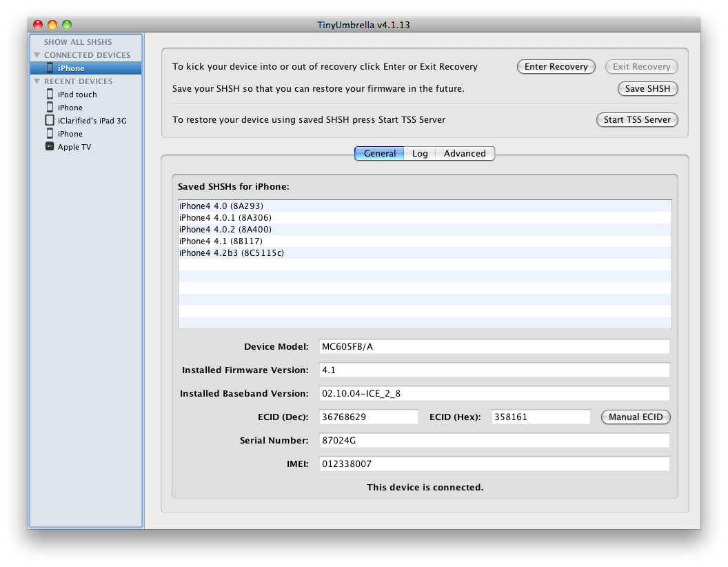The height and width of the screenshot is (567, 728).
Task: Start the TSS Server
Action: 636,119
